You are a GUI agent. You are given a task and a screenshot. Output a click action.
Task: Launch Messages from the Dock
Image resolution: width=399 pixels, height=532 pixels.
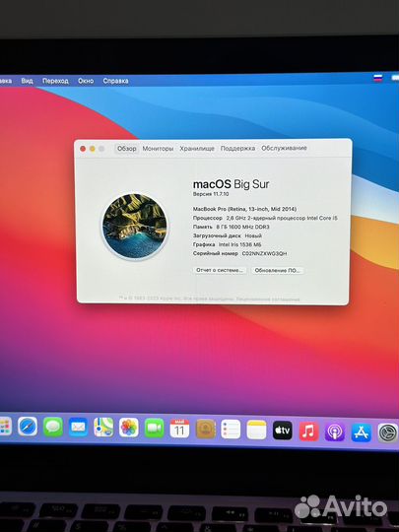(53, 427)
